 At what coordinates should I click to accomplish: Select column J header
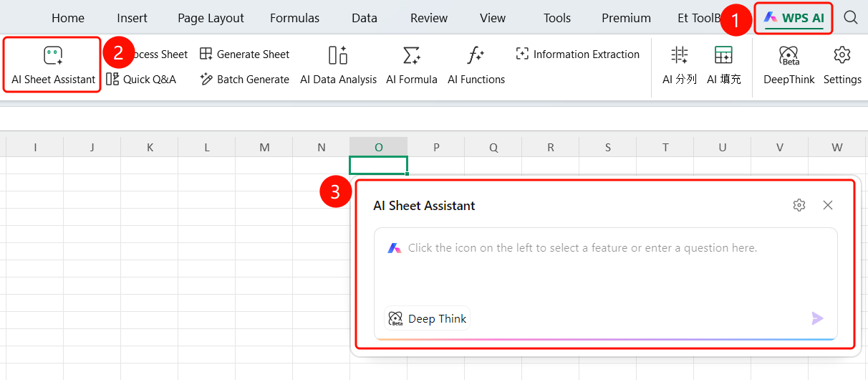(92, 147)
